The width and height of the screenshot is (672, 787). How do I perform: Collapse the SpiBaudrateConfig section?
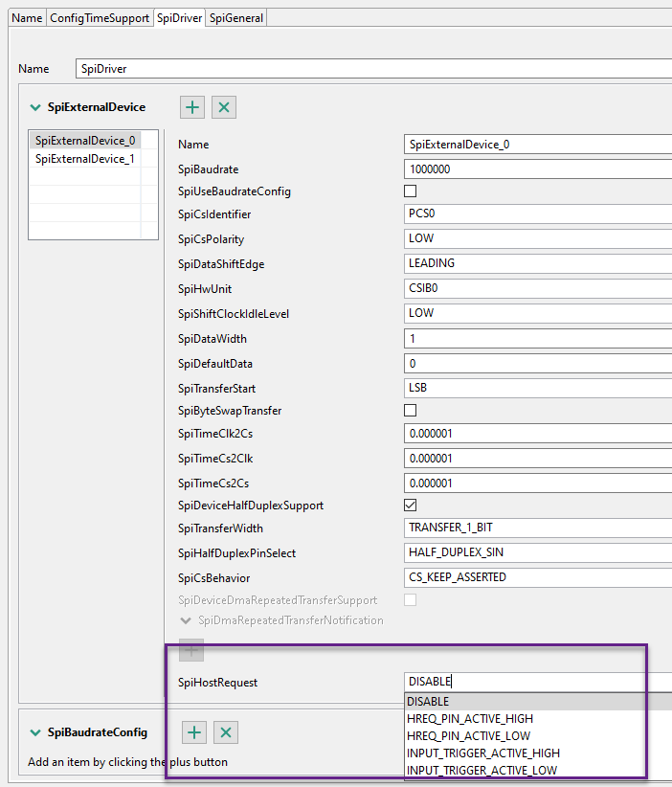click(x=35, y=732)
